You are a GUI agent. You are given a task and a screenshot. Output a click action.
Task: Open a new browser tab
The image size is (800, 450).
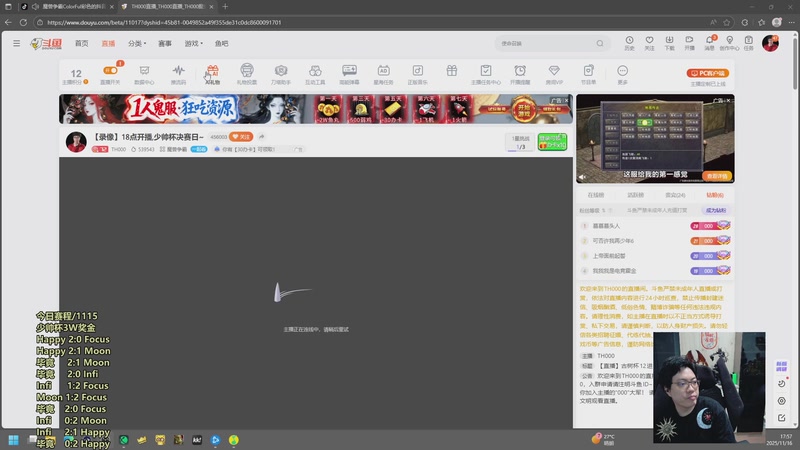tap(225, 7)
